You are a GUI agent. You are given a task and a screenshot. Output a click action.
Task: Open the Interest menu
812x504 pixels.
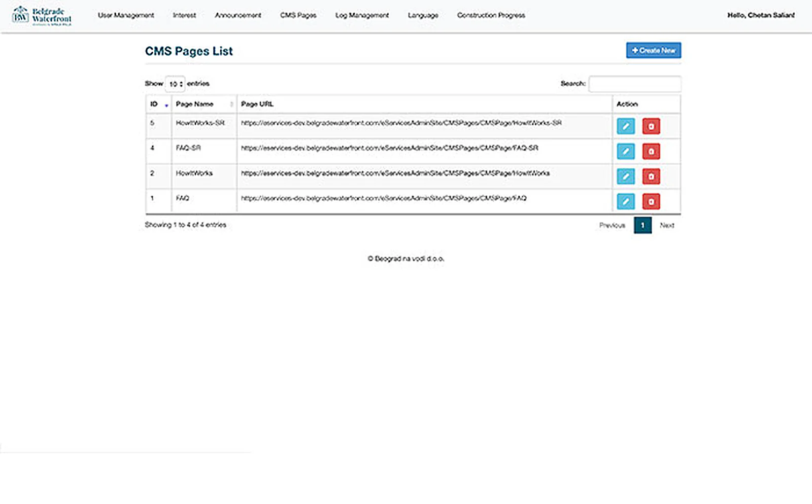coord(184,15)
